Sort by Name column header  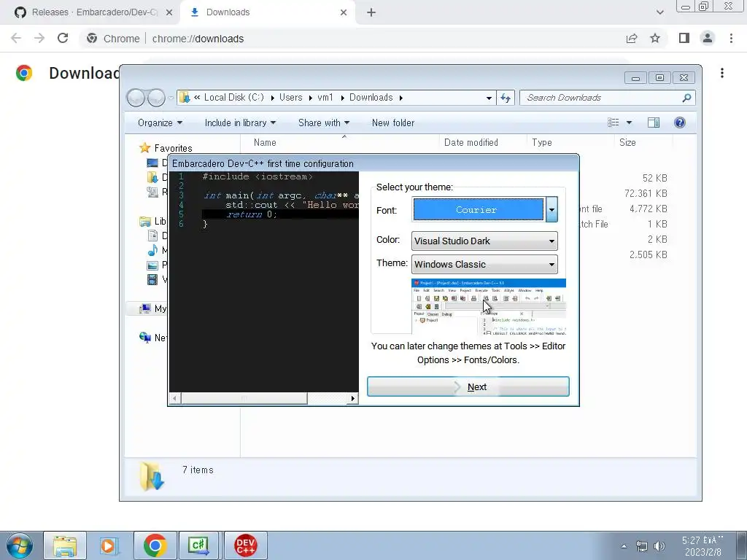click(x=265, y=142)
